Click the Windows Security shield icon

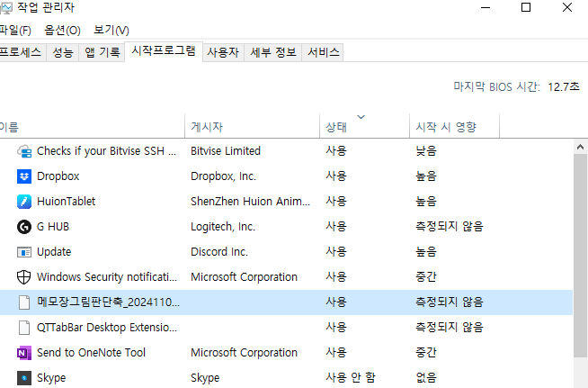click(24, 276)
